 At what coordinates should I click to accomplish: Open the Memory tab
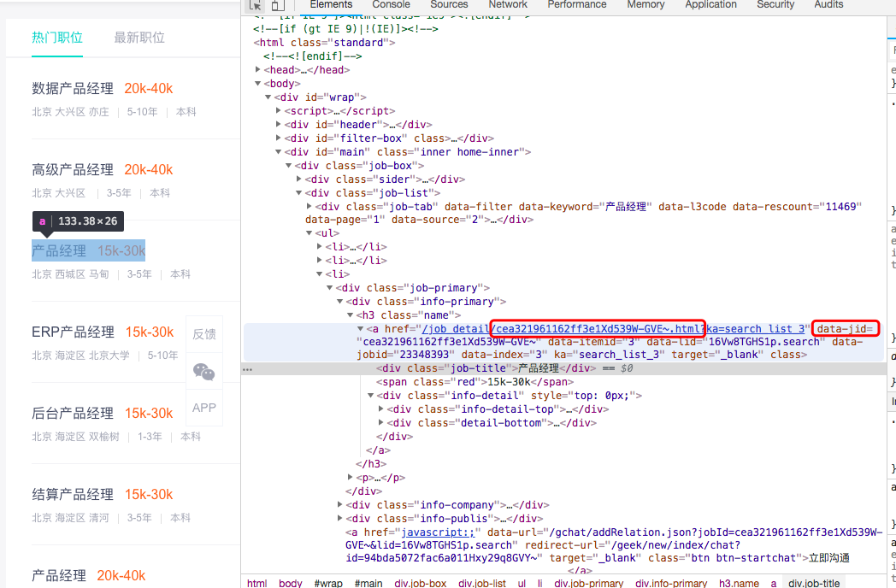click(x=645, y=4)
